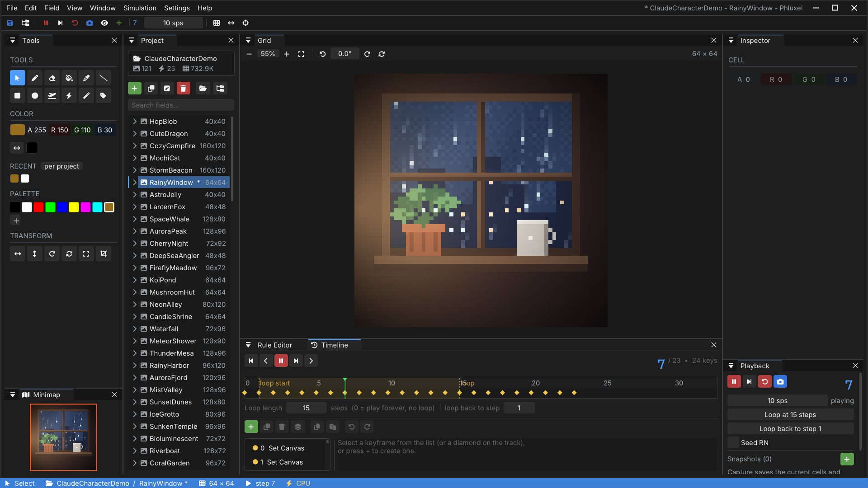This screenshot has width=868, height=488.
Task: Open the Simulation menu
Action: click(x=140, y=8)
